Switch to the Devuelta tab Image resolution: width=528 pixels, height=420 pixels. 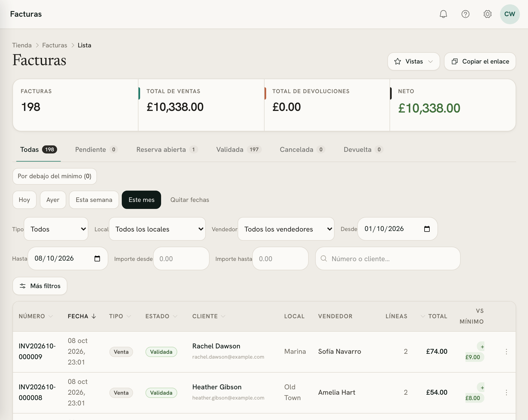363,149
